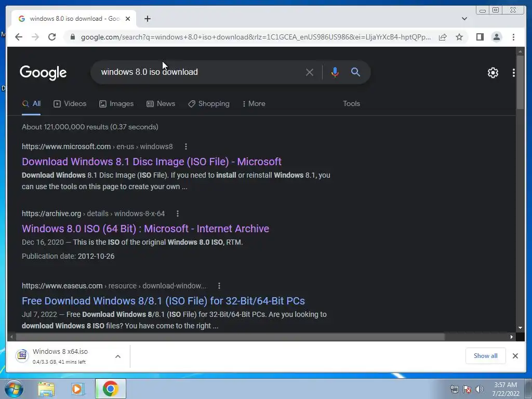This screenshot has width=532, height=399.
Task: Open the Windows Start button
Action: (x=14, y=389)
